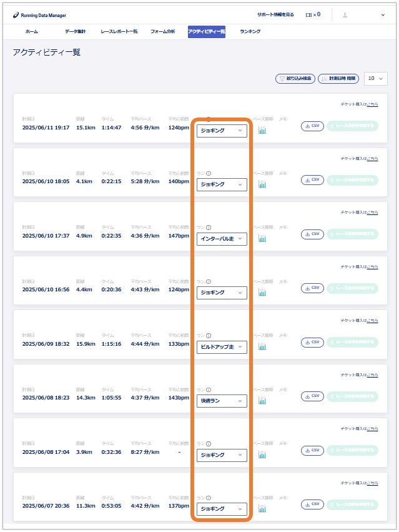Switch to the フォーム分析 tab

(x=163, y=31)
